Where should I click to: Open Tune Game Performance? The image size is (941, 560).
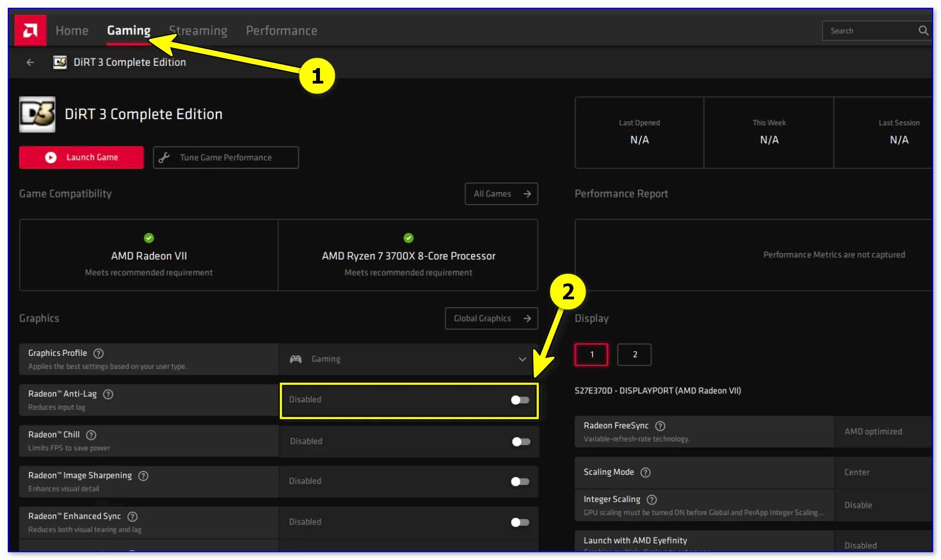226,158
